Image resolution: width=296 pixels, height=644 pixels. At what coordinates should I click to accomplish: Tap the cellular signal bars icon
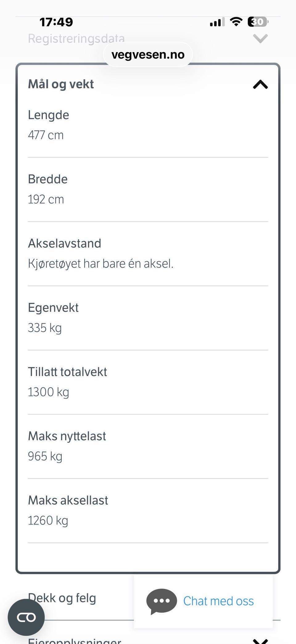tap(217, 22)
